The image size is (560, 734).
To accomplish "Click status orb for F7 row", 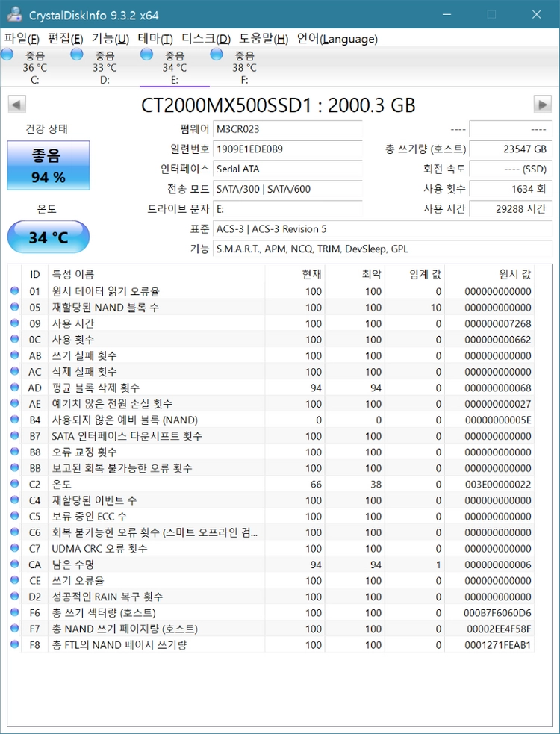I will 14,629.
